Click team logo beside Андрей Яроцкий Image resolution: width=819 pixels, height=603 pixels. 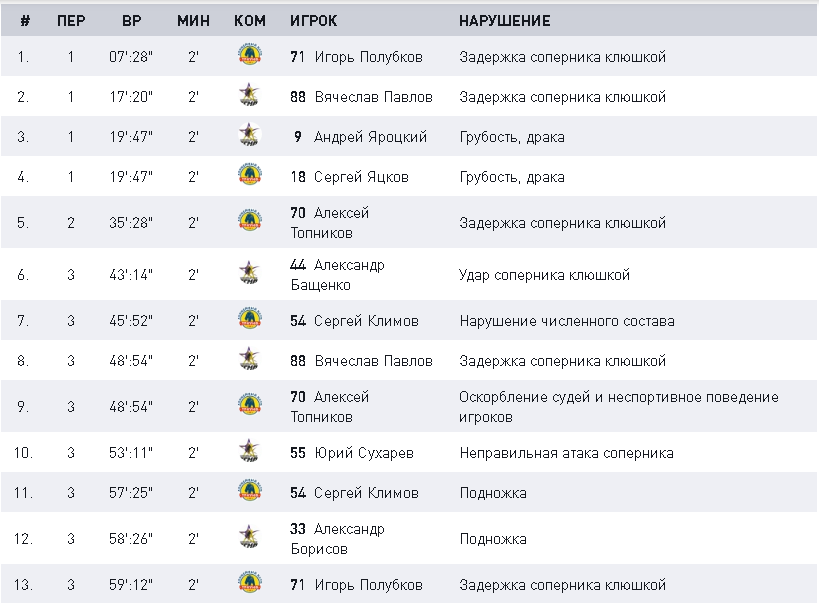coord(249,135)
